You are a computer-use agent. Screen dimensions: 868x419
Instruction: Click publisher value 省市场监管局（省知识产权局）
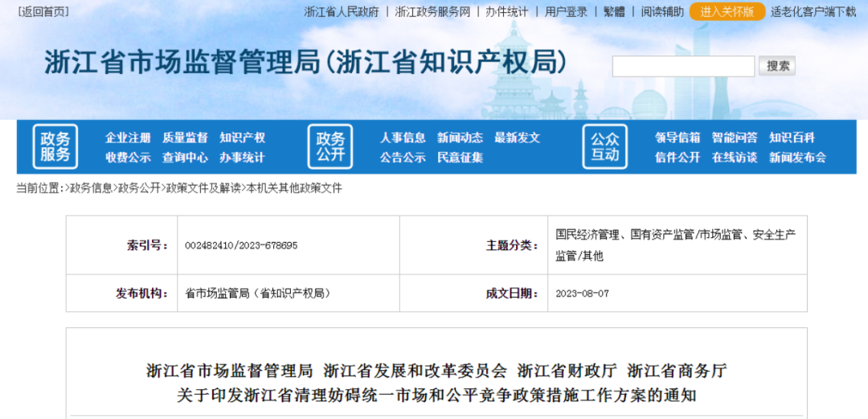pos(259,294)
